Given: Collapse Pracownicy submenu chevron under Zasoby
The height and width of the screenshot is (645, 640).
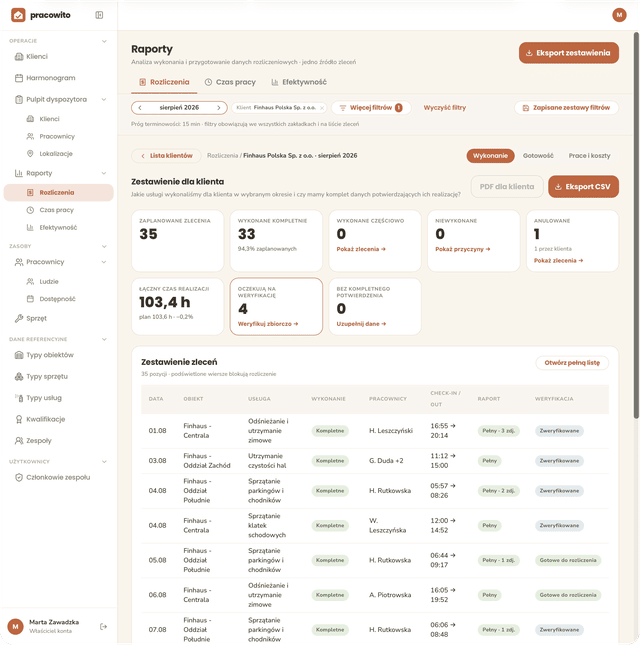Looking at the screenshot, I should [x=104, y=262].
